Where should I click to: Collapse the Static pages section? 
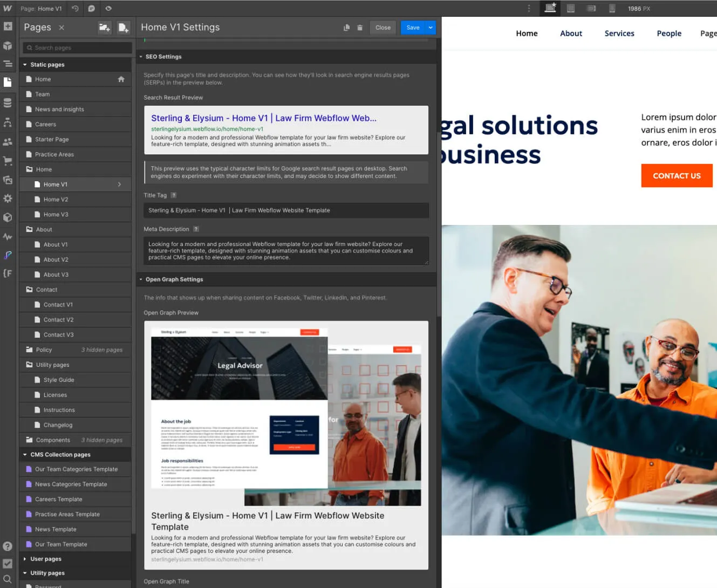click(25, 65)
